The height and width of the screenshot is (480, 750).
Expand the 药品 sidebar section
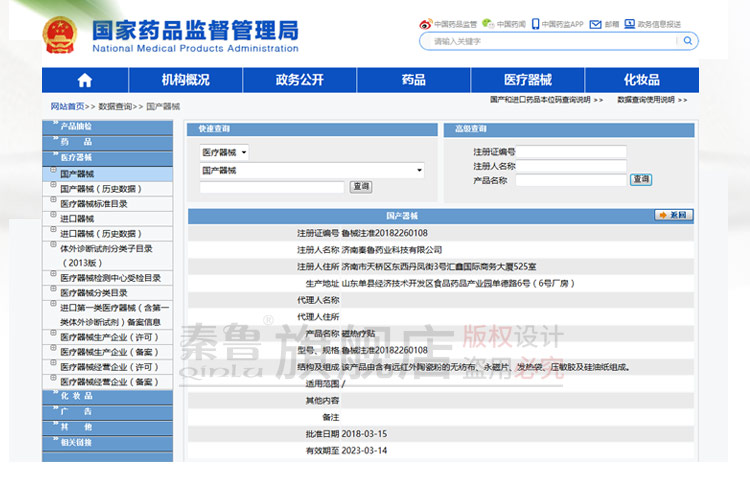coord(108,142)
